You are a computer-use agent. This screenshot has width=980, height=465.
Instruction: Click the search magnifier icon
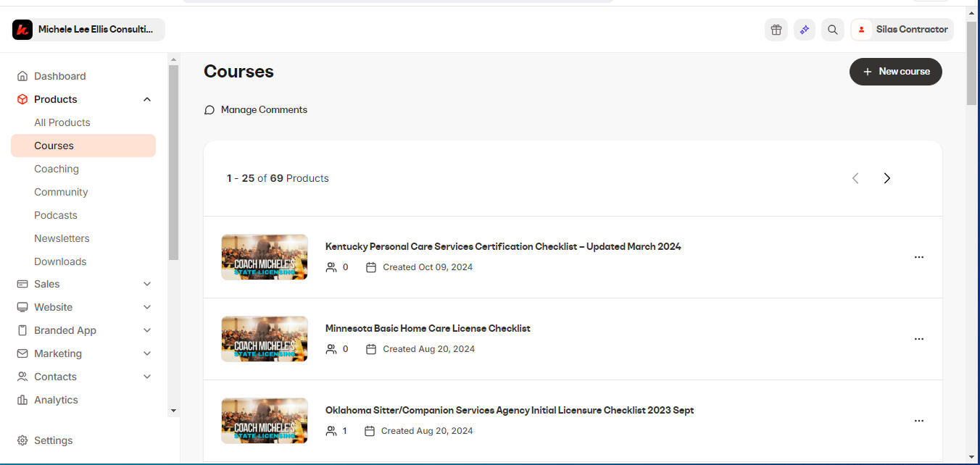[x=833, y=30]
